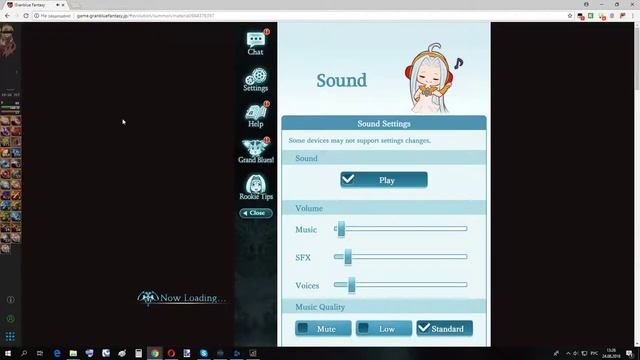The height and width of the screenshot is (360, 640).
Task: Switch keyboard language indicator
Action: click(594, 353)
